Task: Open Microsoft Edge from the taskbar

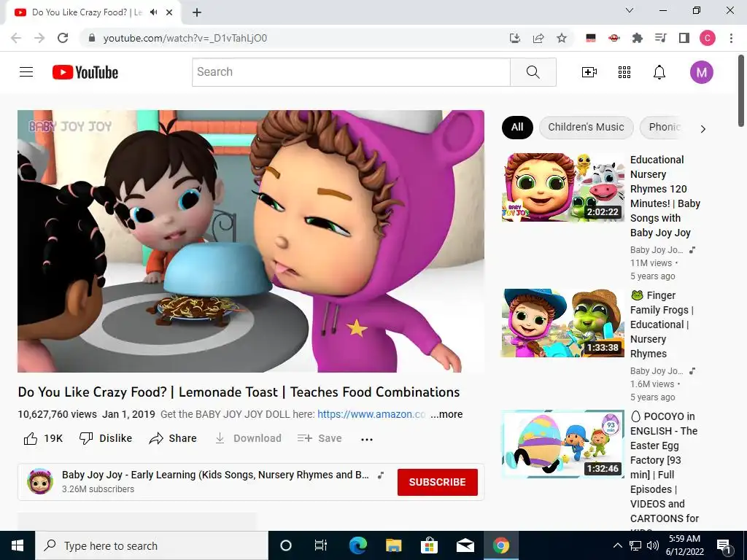Action: click(357, 545)
